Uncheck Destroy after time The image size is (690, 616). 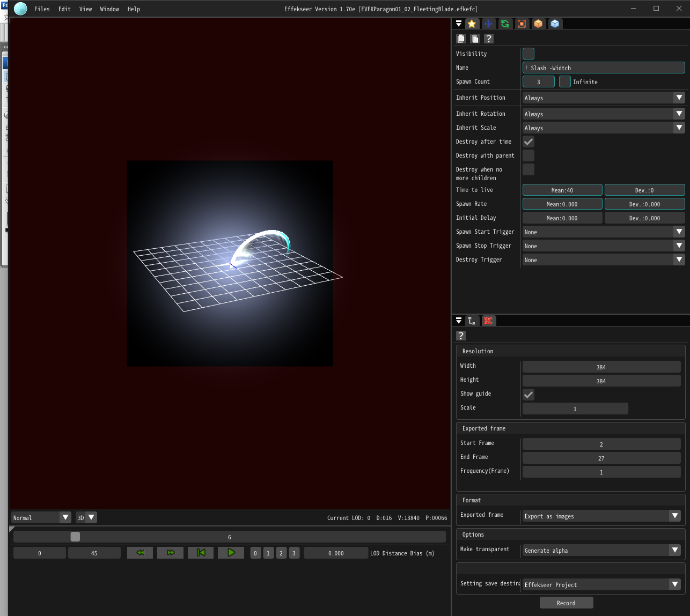[x=528, y=142]
